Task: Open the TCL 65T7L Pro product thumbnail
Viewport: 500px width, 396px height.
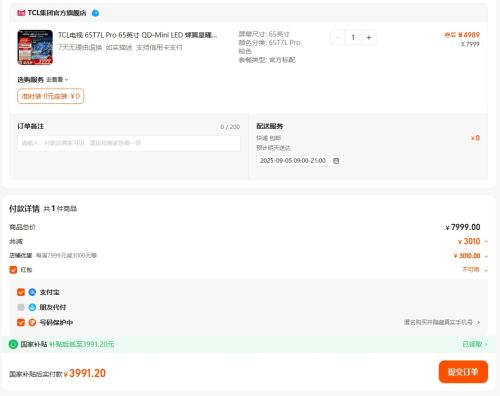Action: pos(35,47)
